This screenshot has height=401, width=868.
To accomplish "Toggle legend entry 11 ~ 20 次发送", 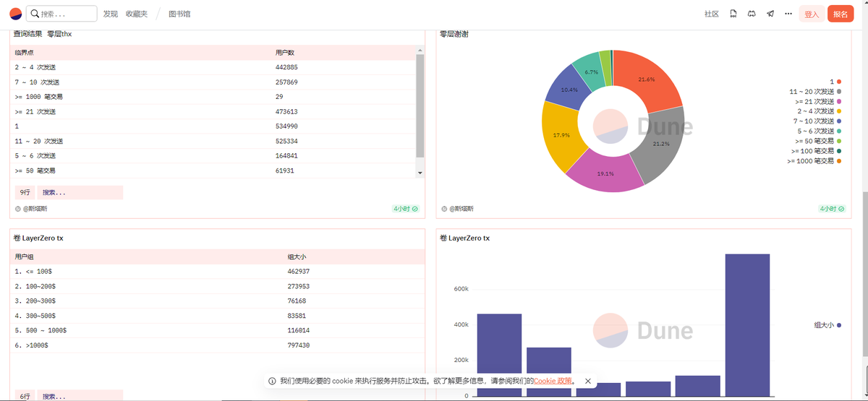I will click(x=815, y=92).
